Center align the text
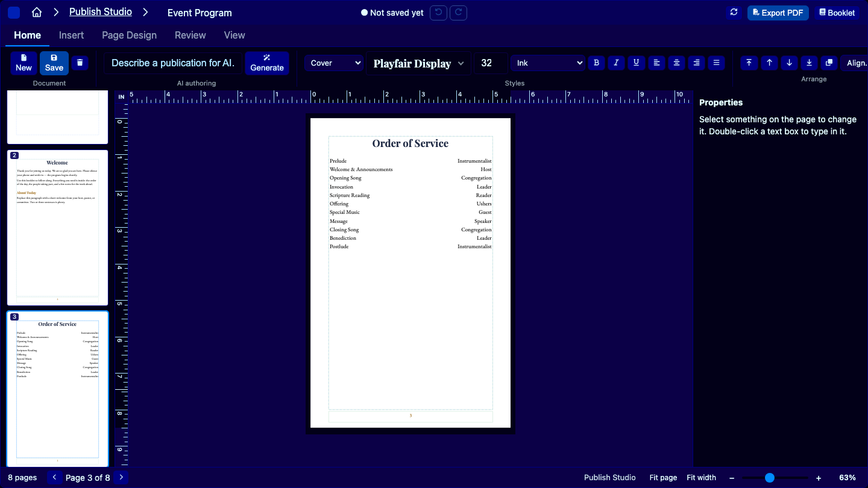Viewport: 868px width, 488px height. pos(677,63)
